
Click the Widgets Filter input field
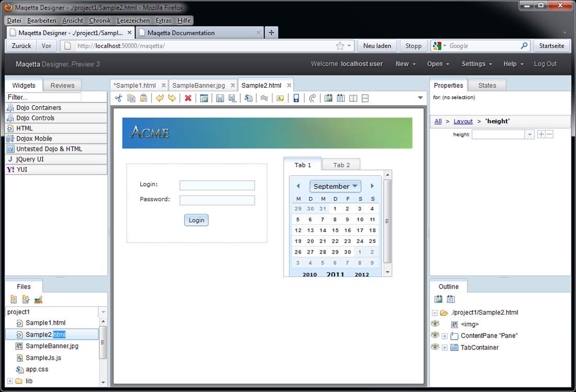coord(43,97)
